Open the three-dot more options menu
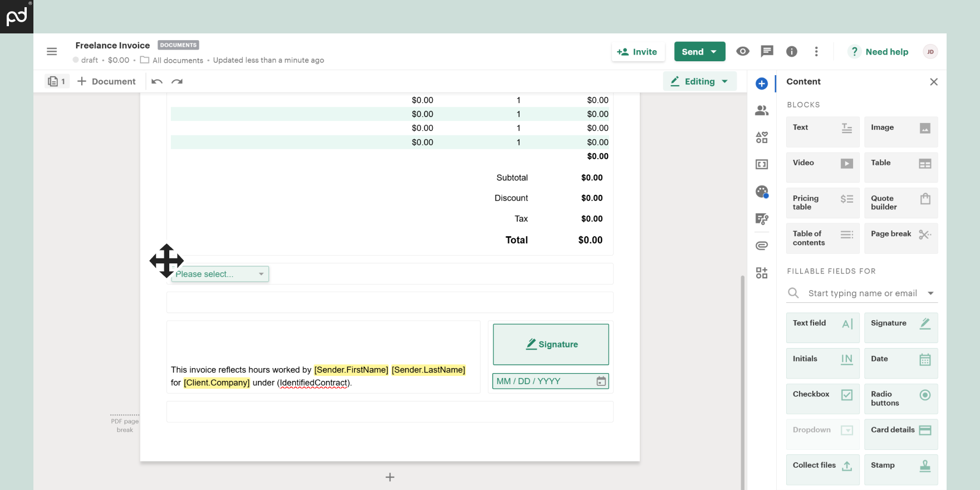The width and height of the screenshot is (980, 490). click(816, 51)
